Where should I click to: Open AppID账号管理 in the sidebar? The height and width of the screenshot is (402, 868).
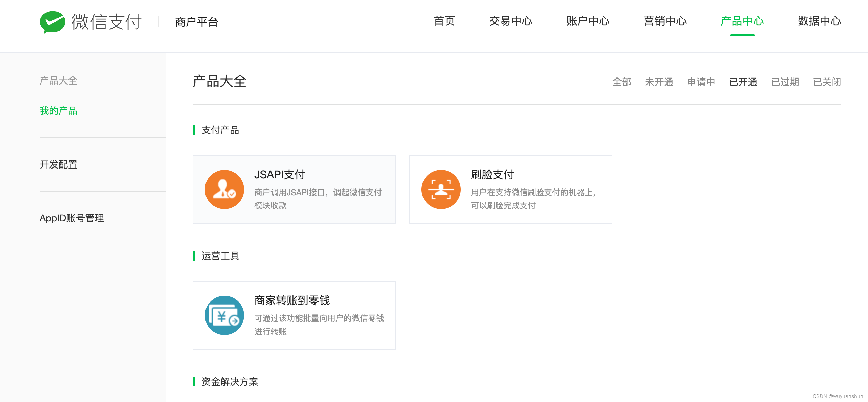(x=72, y=218)
